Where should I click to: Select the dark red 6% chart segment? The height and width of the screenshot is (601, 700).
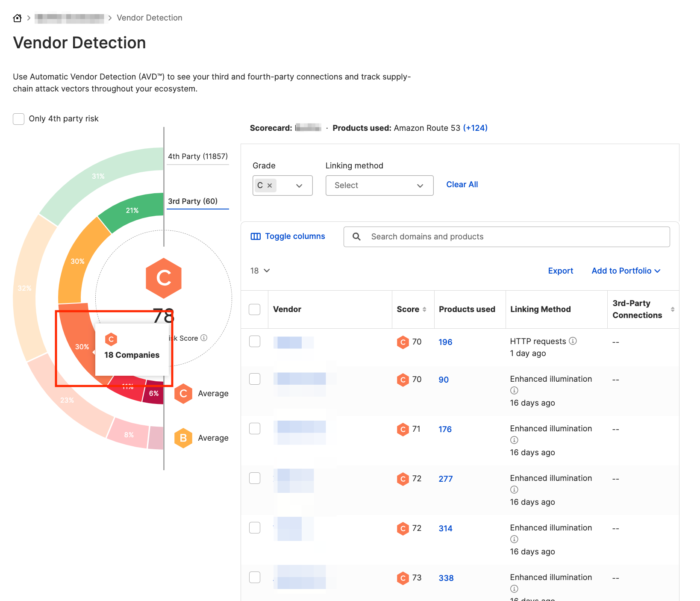pyautogui.click(x=154, y=393)
